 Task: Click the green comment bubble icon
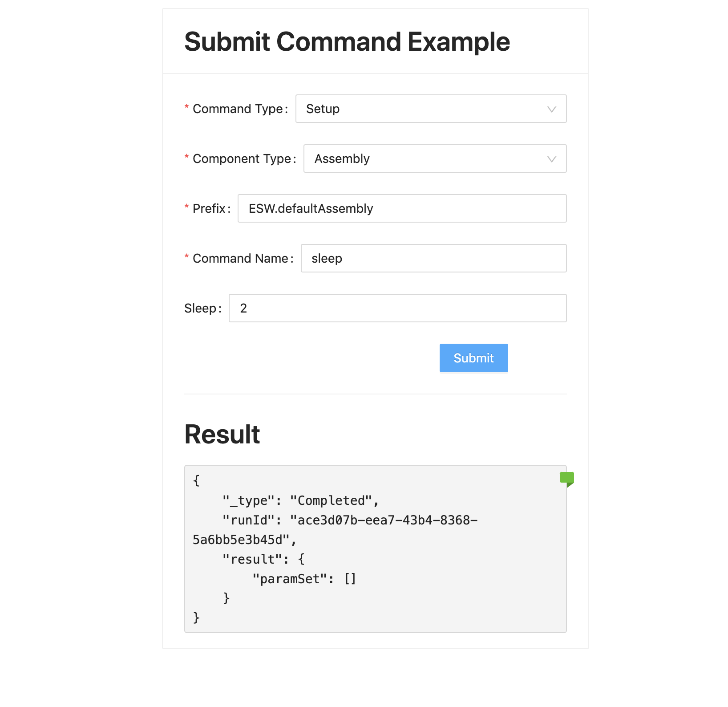click(x=567, y=479)
